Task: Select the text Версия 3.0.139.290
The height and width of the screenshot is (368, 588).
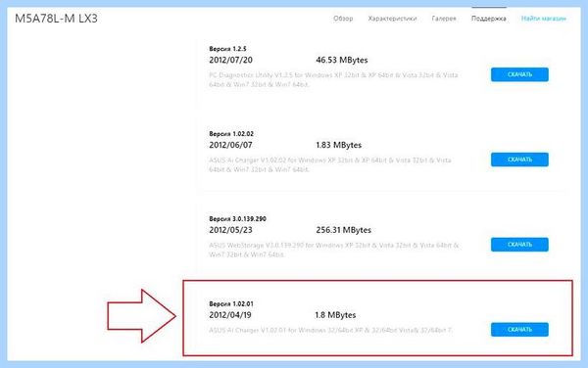Action: click(238, 218)
